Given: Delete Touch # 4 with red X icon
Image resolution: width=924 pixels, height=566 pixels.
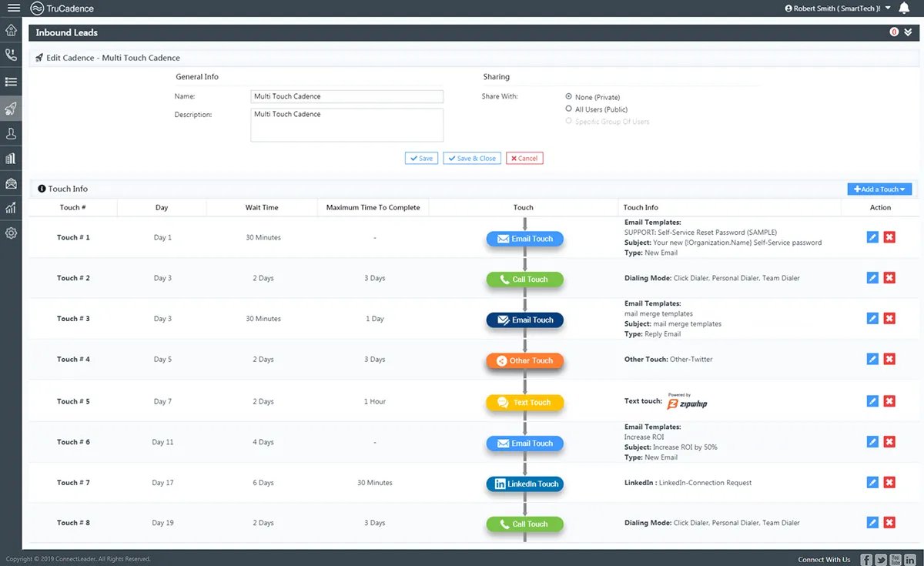Looking at the screenshot, I should pyautogui.click(x=889, y=359).
